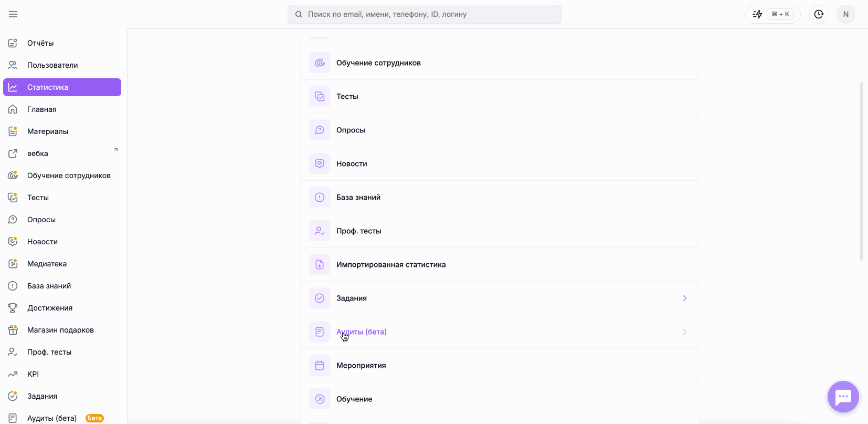This screenshot has height=424, width=868.
Task: Click the Проф. тесты list row icon
Action: click(x=320, y=231)
